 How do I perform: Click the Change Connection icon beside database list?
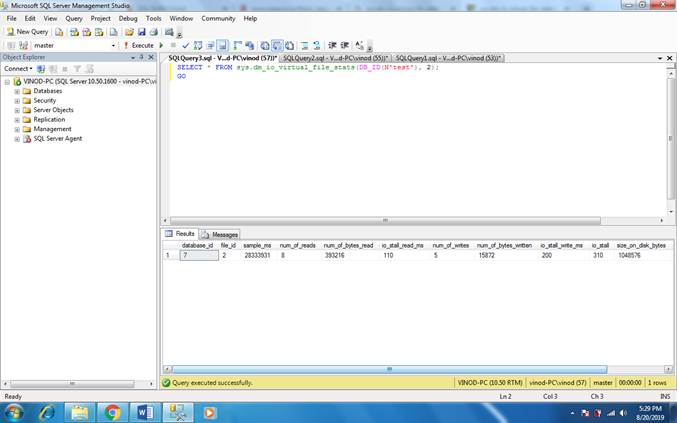pos(23,45)
